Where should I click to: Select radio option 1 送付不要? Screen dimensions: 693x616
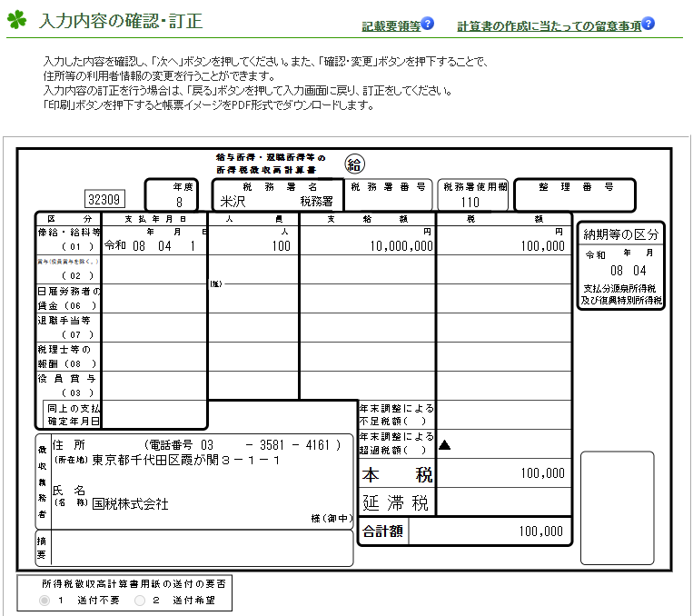click(45, 600)
